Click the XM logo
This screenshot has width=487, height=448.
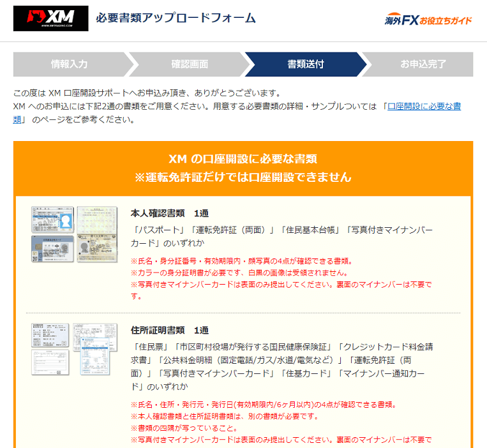pyautogui.click(x=50, y=19)
